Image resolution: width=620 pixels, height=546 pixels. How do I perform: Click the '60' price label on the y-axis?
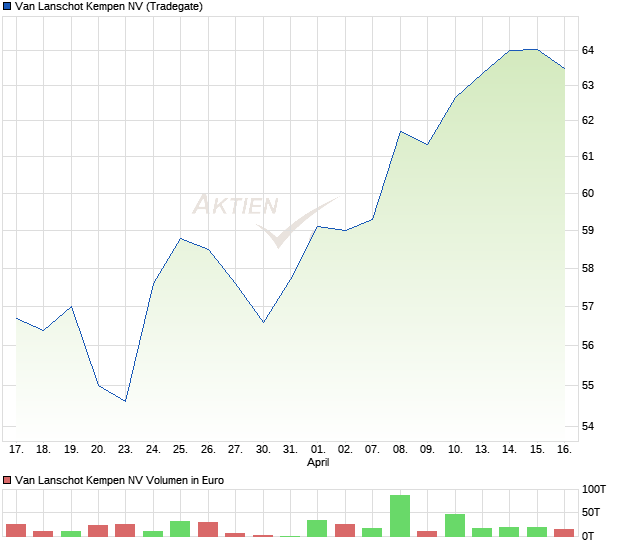pyautogui.click(x=588, y=193)
